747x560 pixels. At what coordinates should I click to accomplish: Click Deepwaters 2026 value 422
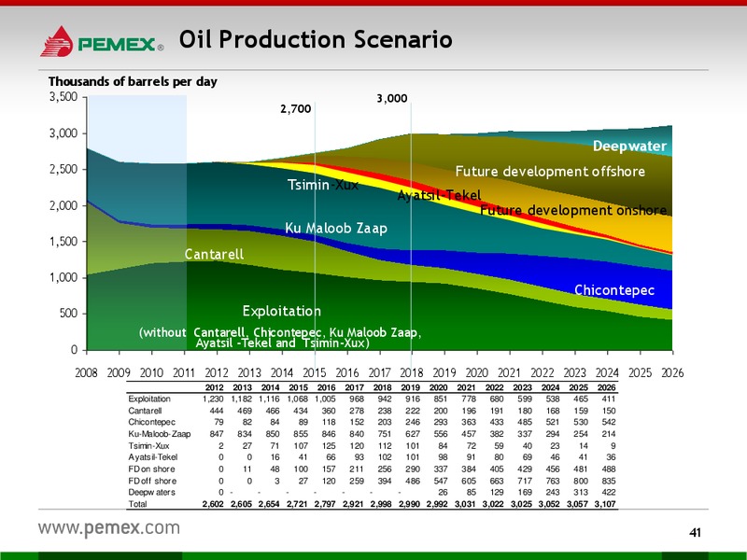609,493
